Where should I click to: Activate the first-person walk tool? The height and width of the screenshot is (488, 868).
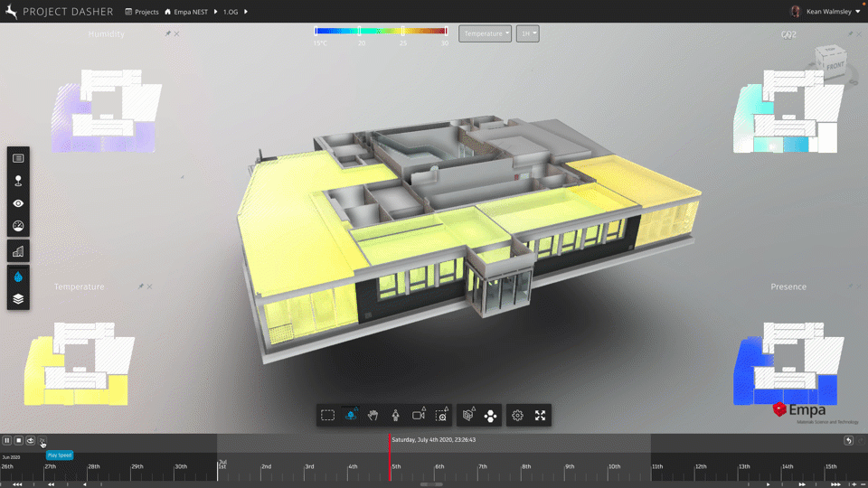coord(395,415)
